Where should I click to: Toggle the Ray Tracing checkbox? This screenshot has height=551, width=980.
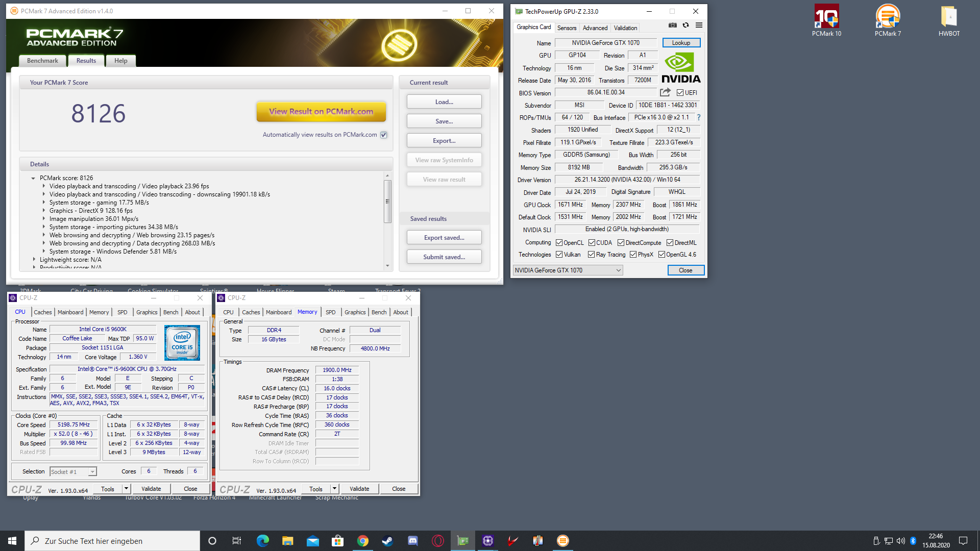[591, 255]
